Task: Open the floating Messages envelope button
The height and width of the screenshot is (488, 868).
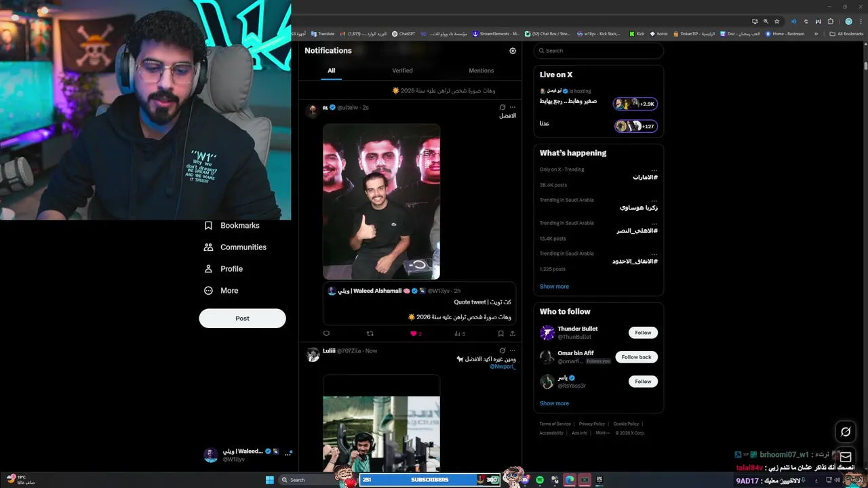Action: coord(846,457)
